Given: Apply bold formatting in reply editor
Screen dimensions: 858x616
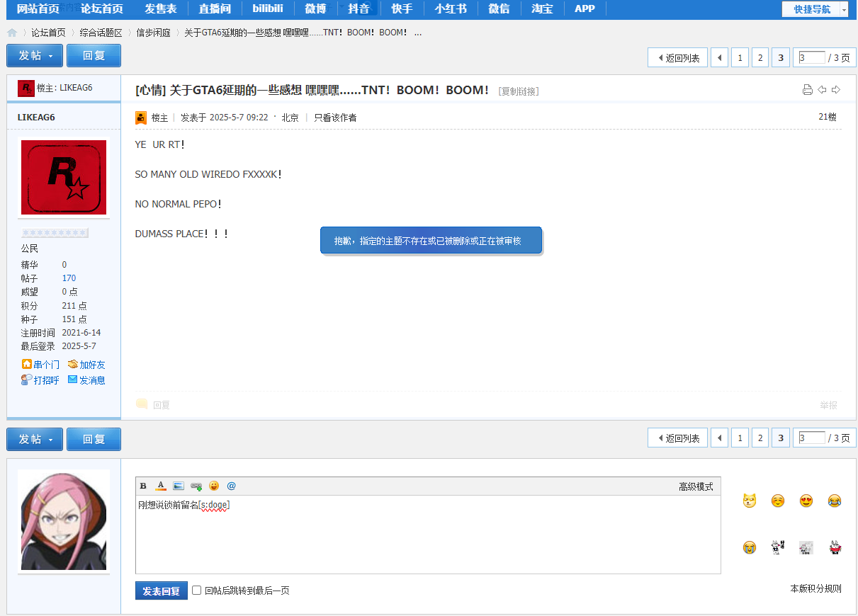Looking at the screenshot, I should [143, 486].
